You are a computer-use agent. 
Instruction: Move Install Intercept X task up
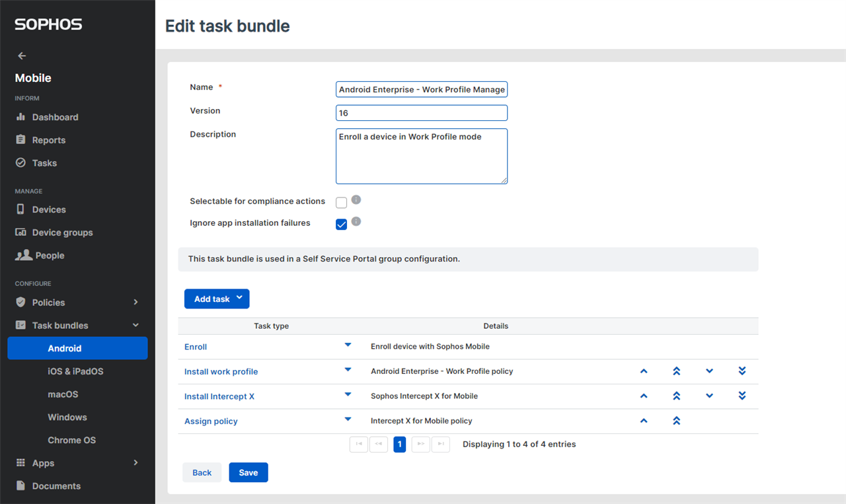point(644,396)
